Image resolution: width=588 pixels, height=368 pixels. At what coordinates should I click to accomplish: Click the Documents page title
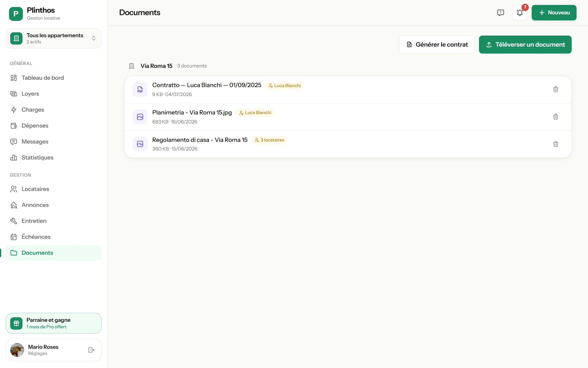point(139,13)
